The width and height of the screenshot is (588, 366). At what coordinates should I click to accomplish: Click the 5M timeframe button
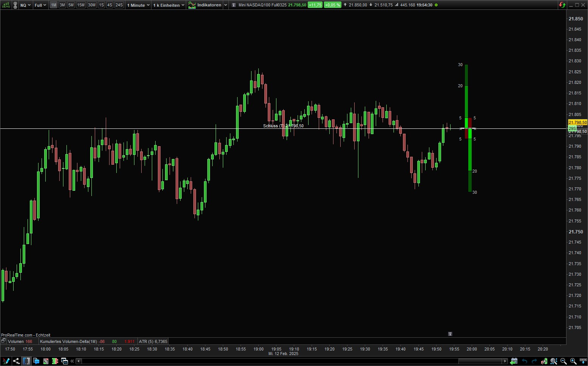pyautogui.click(x=71, y=5)
